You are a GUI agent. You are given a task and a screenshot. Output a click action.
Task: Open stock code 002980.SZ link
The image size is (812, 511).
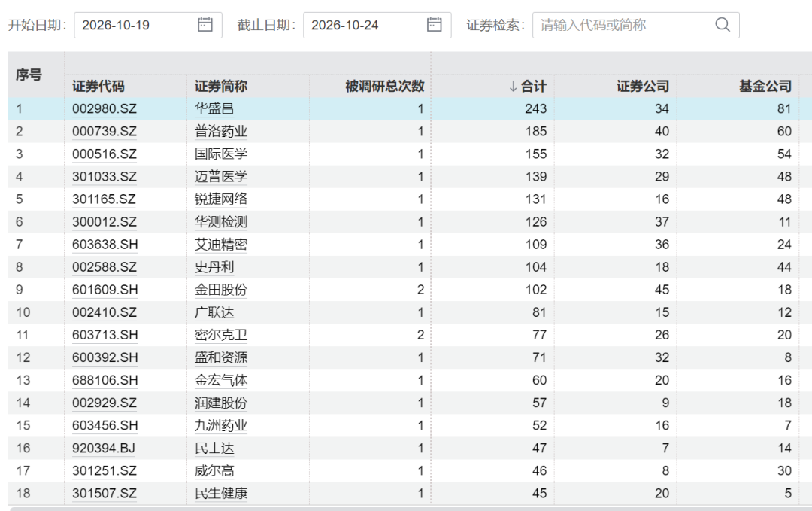105,109
